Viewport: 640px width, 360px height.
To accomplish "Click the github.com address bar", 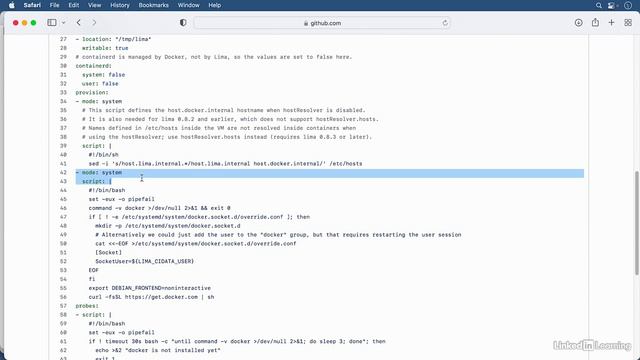I will point(322,23).
